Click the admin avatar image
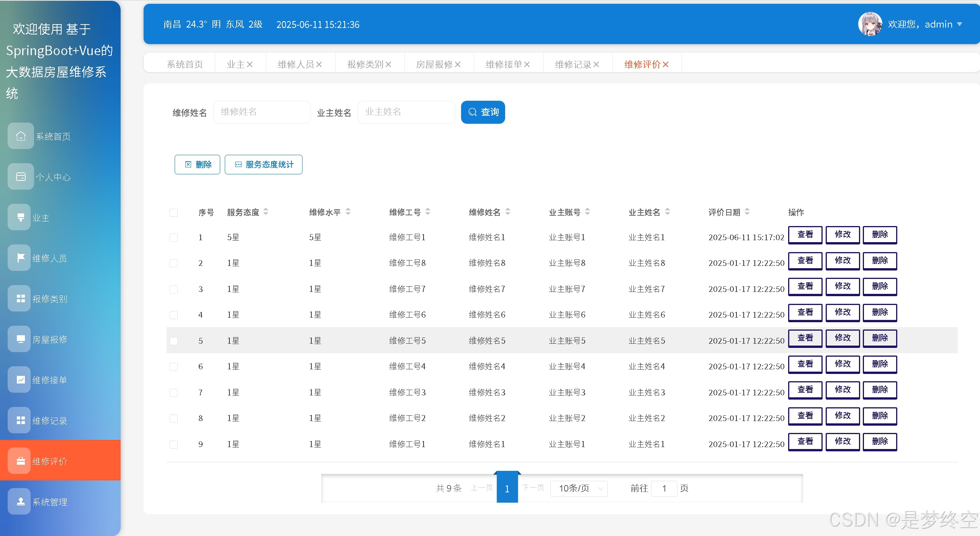Viewport: 980px width, 536px height. click(x=869, y=24)
